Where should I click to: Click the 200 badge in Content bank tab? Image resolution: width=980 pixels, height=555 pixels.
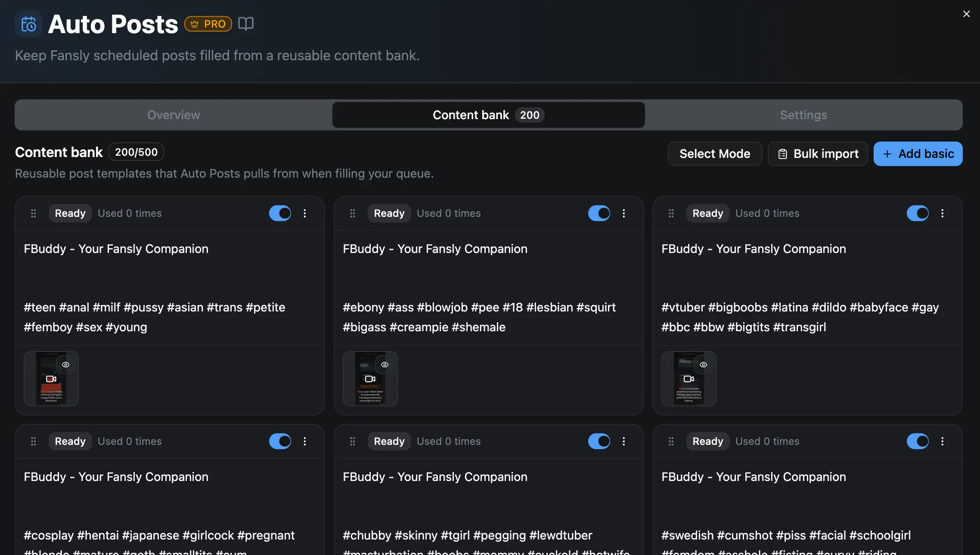pyautogui.click(x=530, y=115)
